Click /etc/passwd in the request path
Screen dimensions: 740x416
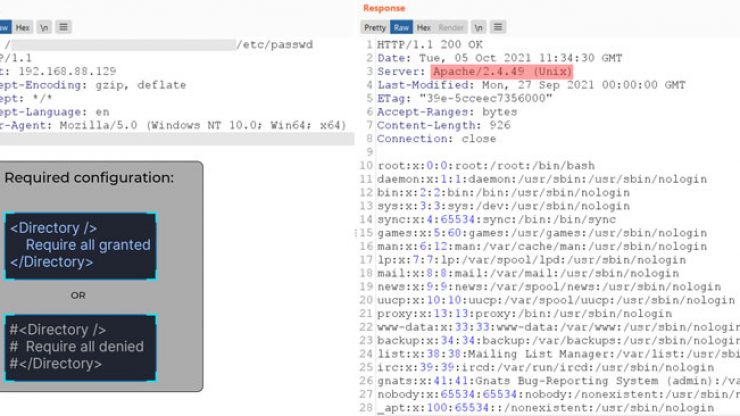[x=275, y=45]
